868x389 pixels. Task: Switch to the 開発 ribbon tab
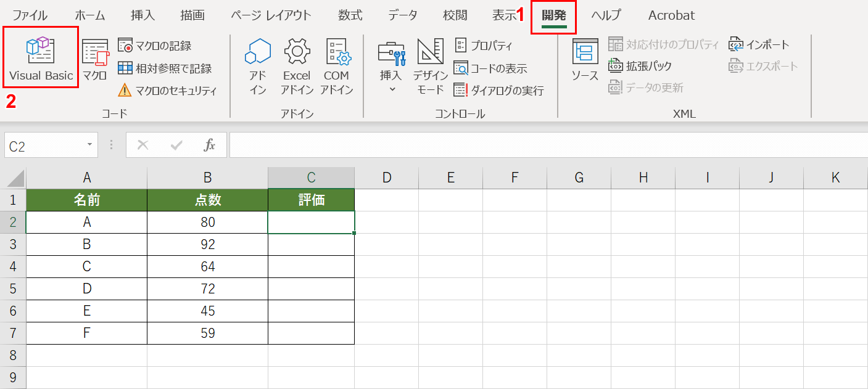click(554, 15)
